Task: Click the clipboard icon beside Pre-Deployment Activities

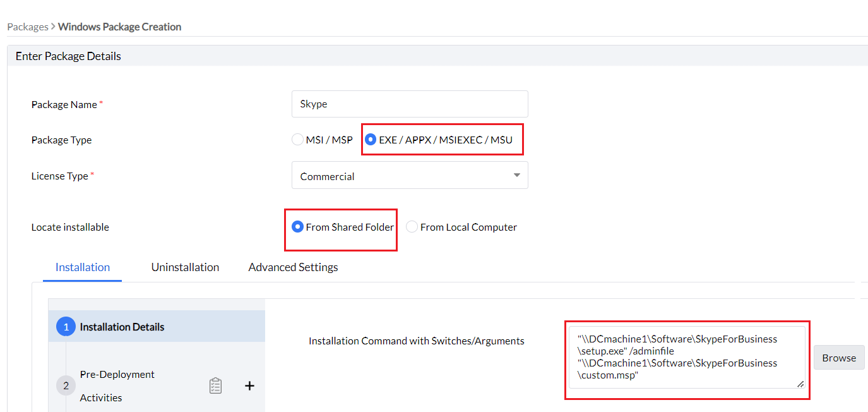Action: pyautogui.click(x=215, y=385)
